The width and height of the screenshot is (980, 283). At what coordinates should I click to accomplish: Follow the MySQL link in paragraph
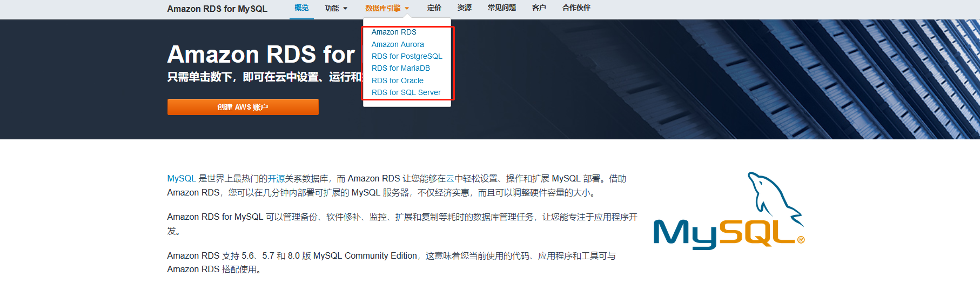(x=181, y=178)
